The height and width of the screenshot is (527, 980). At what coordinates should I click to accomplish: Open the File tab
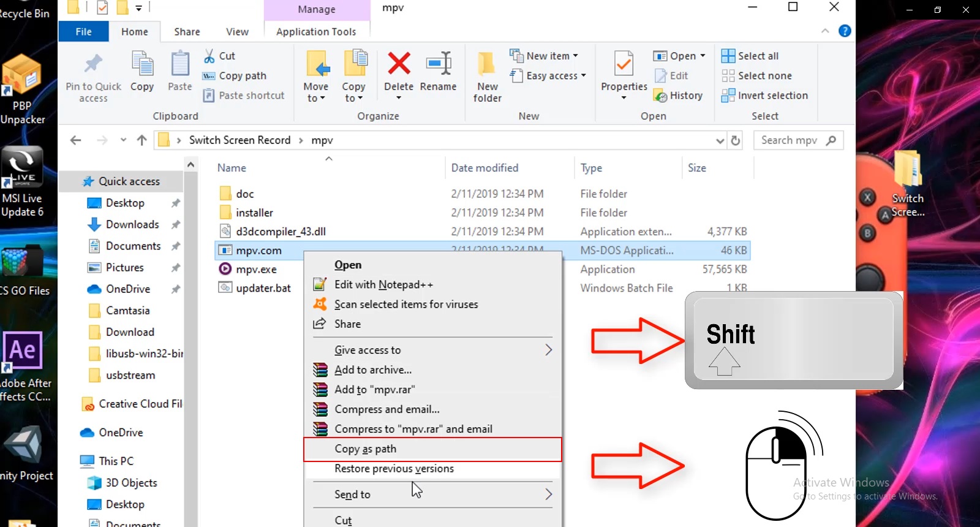84,32
